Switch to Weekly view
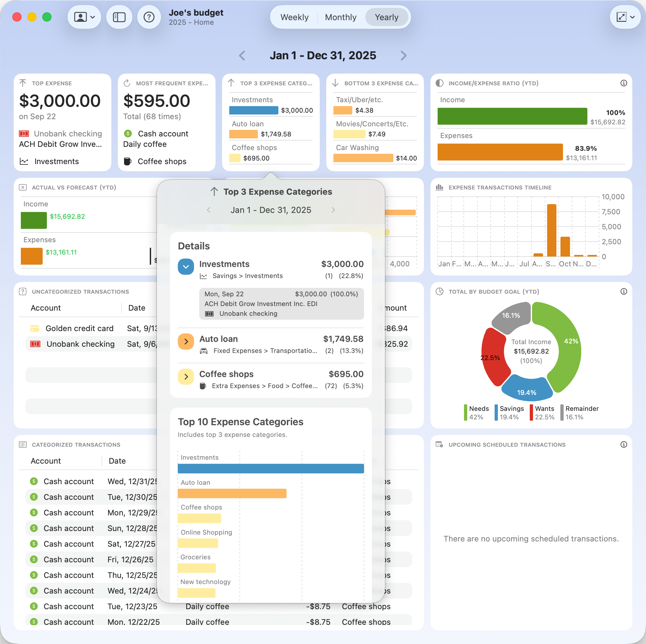Viewport: 646px width, 644px height. [295, 17]
